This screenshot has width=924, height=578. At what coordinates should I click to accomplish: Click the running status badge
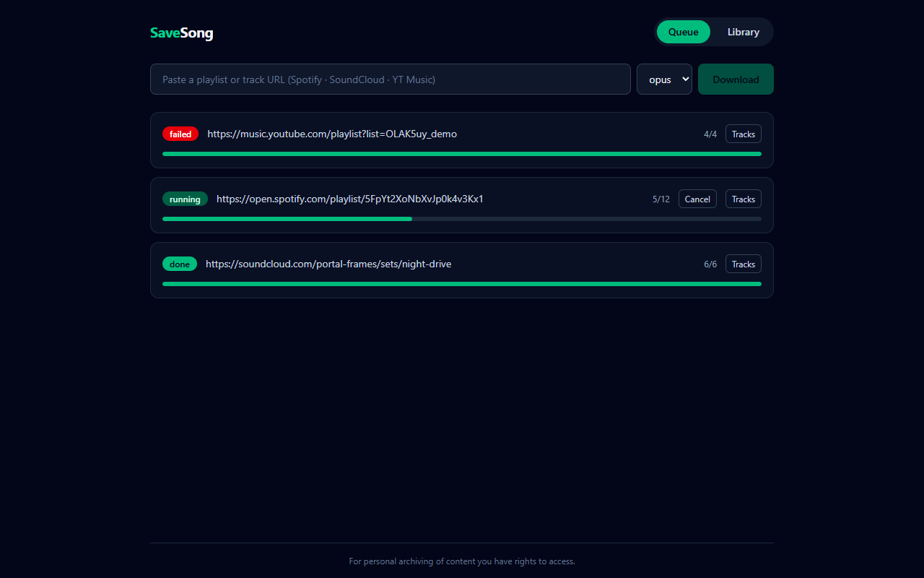click(x=185, y=199)
